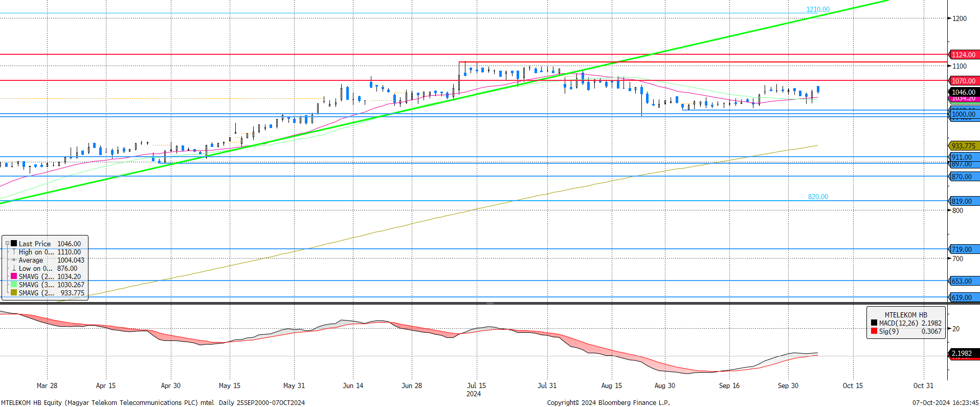Click the Bloomberg copyright footer text
The height and width of the screenshot is (407, 980).
click(x=608, y=402)
